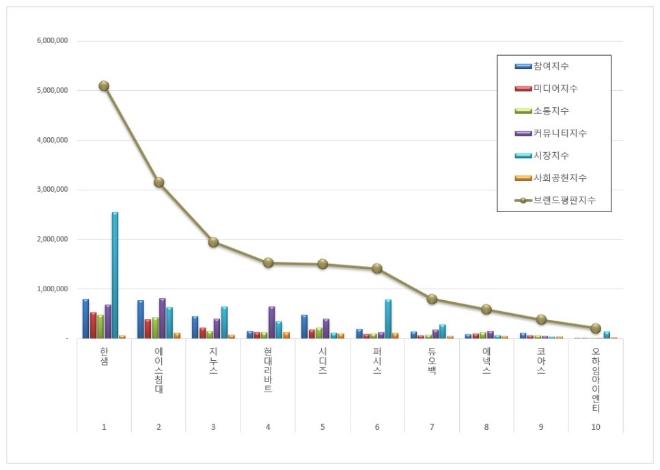
Task: Click the 한샘 line data point marker
Action: (x=104, y=86)
